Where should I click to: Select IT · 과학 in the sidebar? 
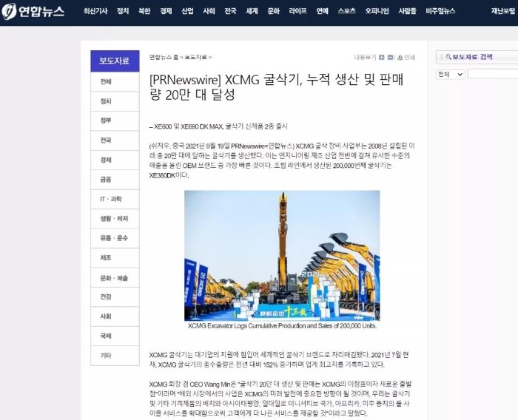point(115,199)
